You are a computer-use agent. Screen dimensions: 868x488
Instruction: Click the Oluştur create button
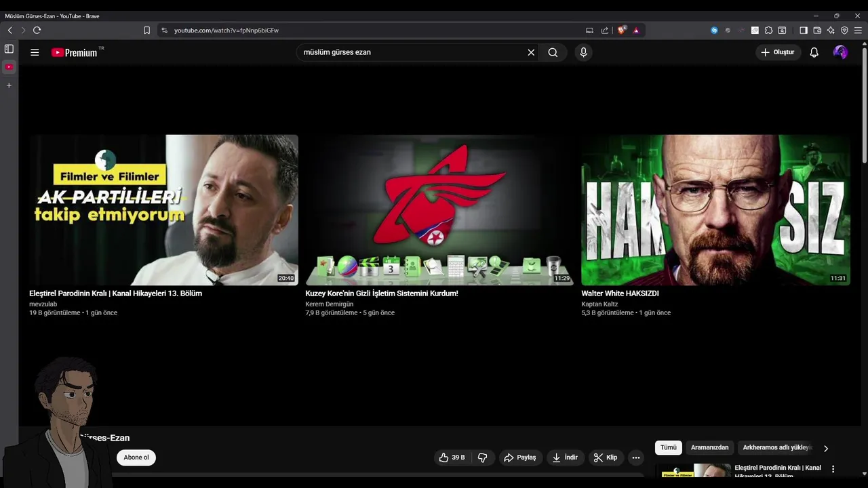click(778, 52)
